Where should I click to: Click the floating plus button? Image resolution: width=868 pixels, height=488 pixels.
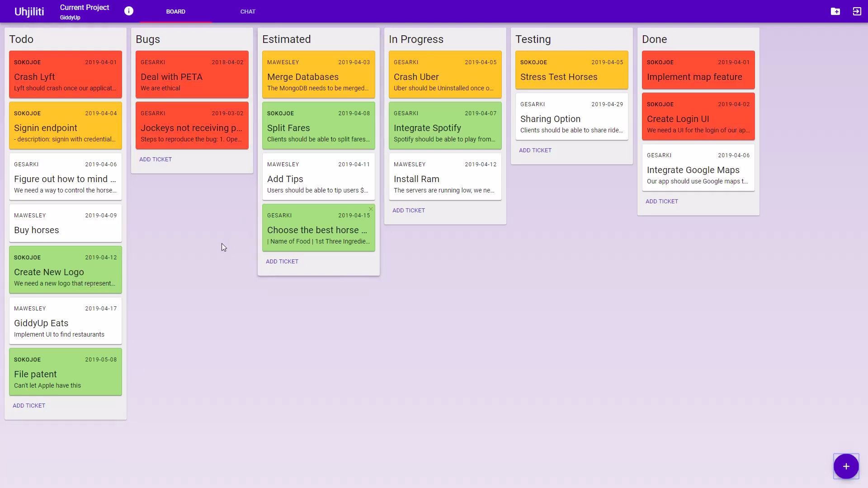click(x=846, y=466)
